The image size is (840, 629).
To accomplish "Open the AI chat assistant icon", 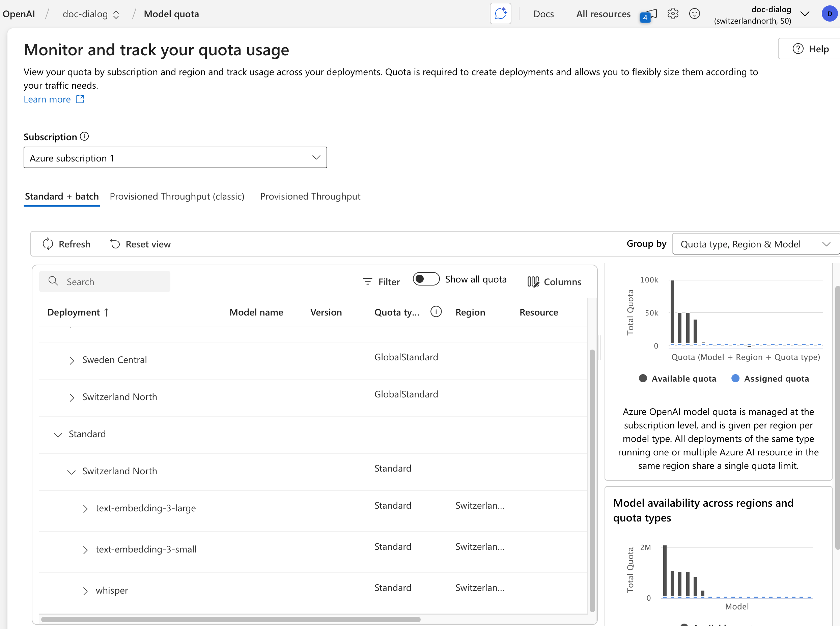I will tap(500, 14).
